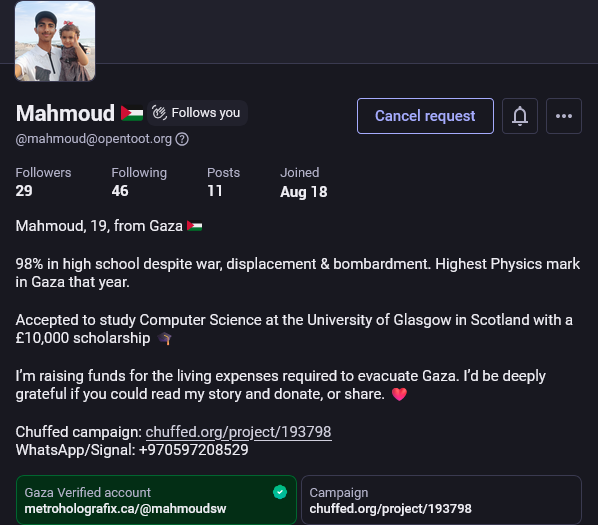Screen dimensions: 598x525
Task: Click the help question mark beside the handle
Action: pos(182,139)
